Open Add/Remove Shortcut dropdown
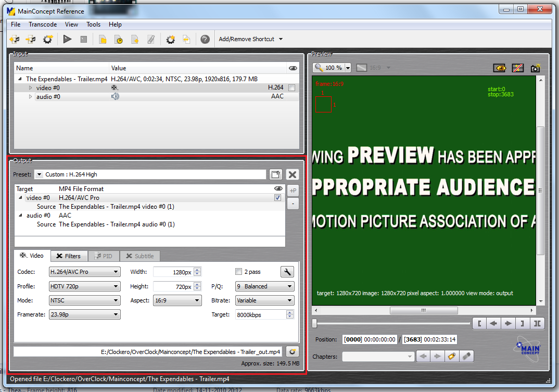Viewport: 559px width, 392px height. tap(251, 39)
